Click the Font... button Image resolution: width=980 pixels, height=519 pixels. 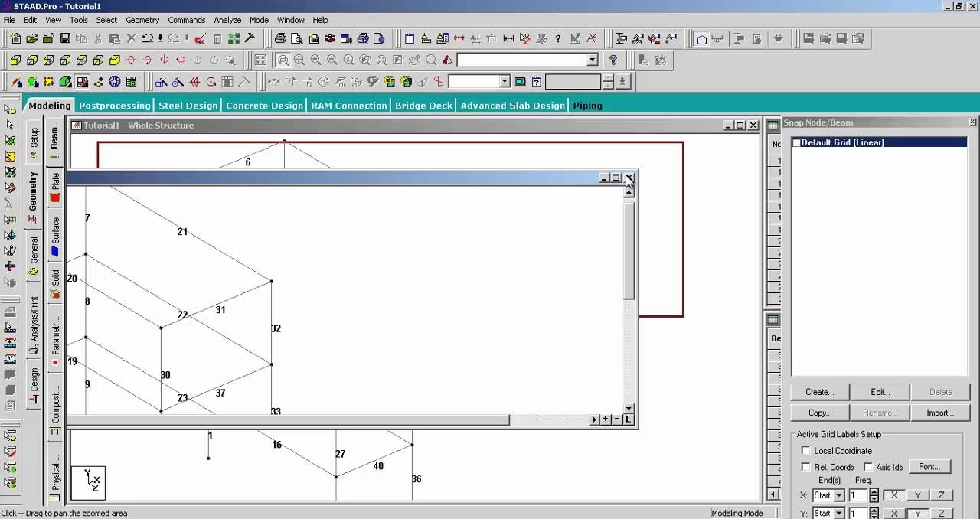pyautogui.click(x=929, y=466)
